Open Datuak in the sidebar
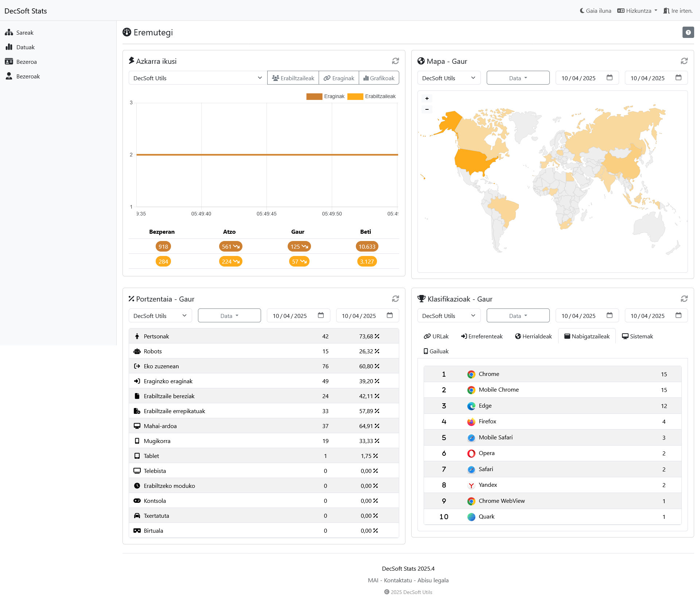Screen dimensions: 700x606 (25, 47)
